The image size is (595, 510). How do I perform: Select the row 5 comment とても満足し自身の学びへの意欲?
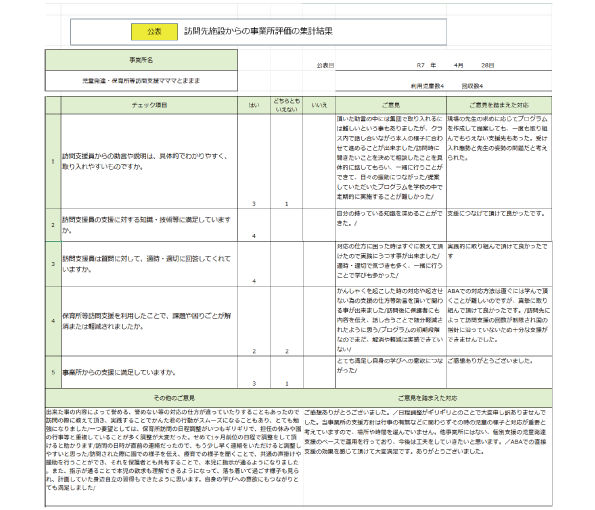pos(390,372)
